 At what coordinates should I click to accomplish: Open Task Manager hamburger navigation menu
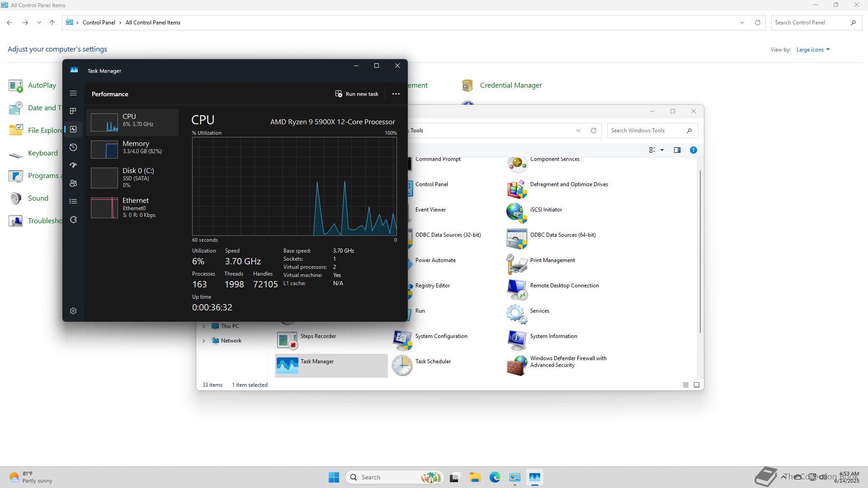pyautogui.click(x=73, y=94)
